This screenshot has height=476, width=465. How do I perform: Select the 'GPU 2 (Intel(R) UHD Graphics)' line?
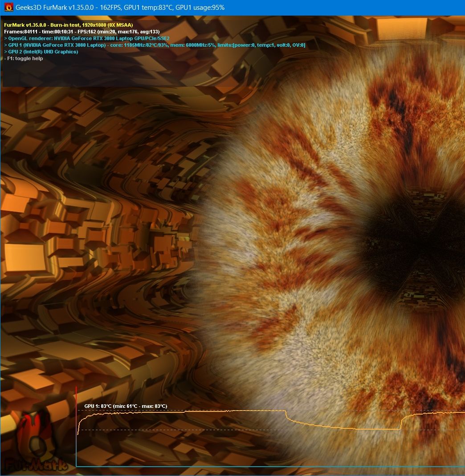(41, 52)
